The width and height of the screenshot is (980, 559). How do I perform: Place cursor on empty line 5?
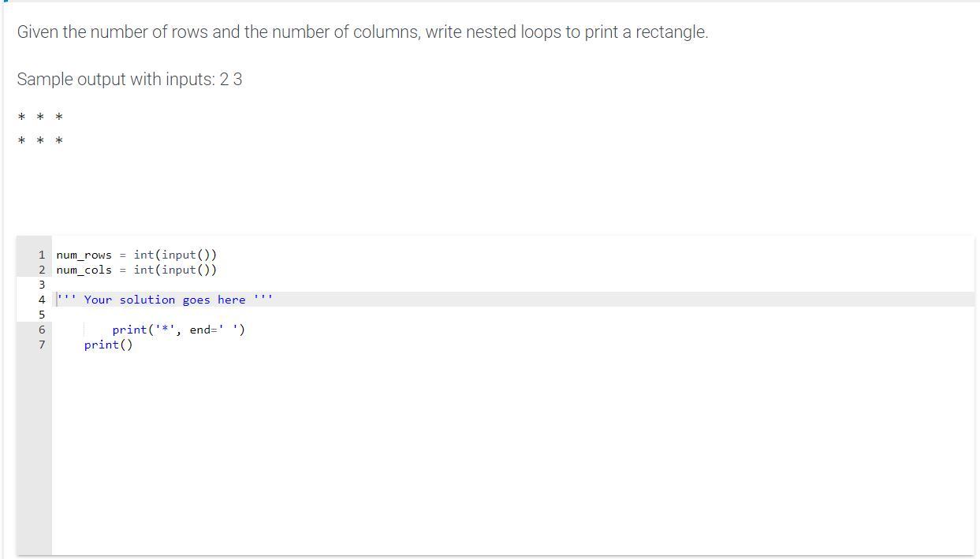(237, 315)
